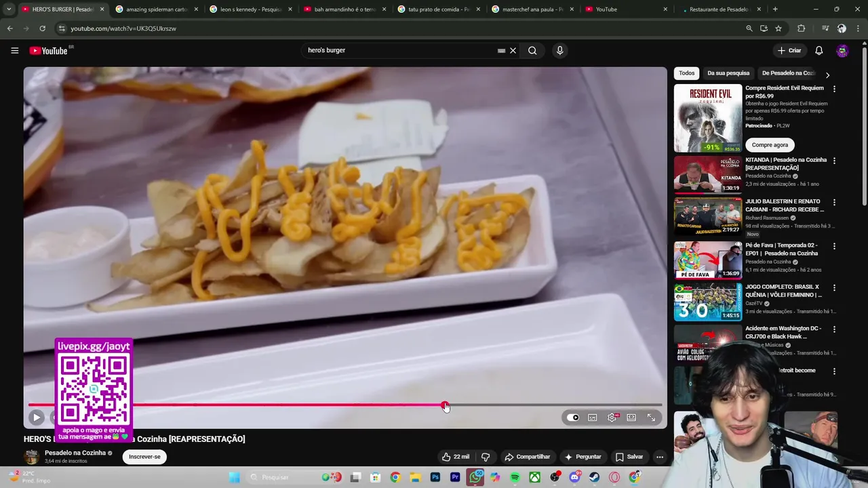Click the Criar button
868x488 pixels.
tap(789, 50)
